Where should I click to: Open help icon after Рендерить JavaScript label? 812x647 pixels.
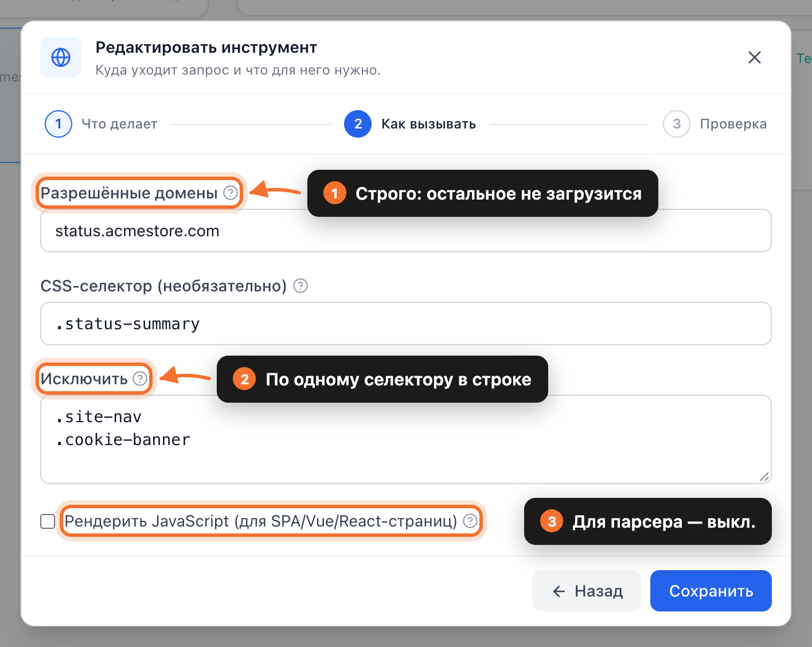click(x=470, y=521)
